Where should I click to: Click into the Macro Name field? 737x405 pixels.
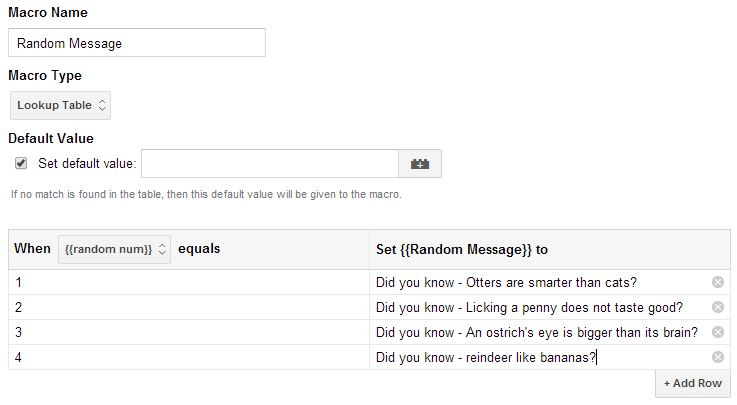137,43
